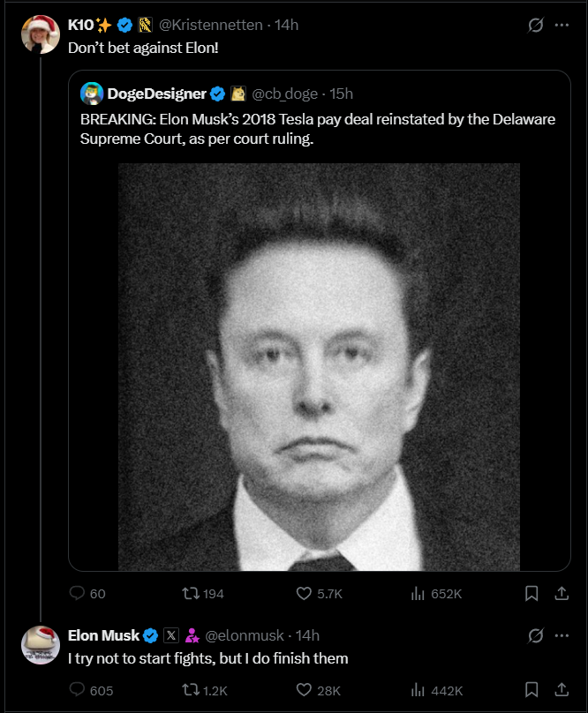Open more options menu on K10's post
Screen dimensions: 588x713
pos(562,25)
